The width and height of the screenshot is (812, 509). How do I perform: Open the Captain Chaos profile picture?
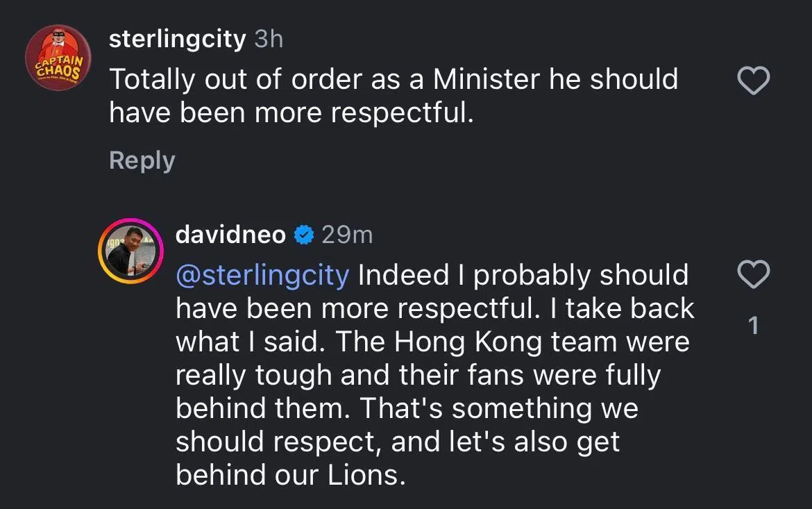[56, 58]
